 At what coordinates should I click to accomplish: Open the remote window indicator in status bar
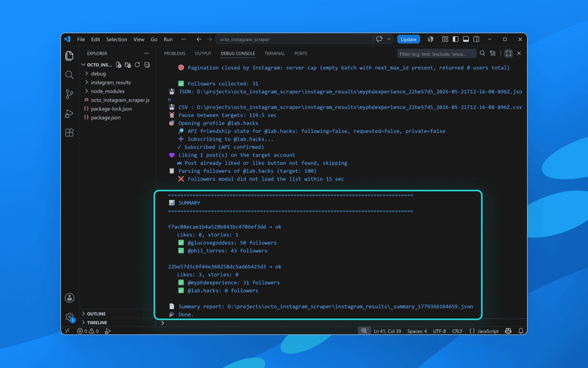point(67,331)
